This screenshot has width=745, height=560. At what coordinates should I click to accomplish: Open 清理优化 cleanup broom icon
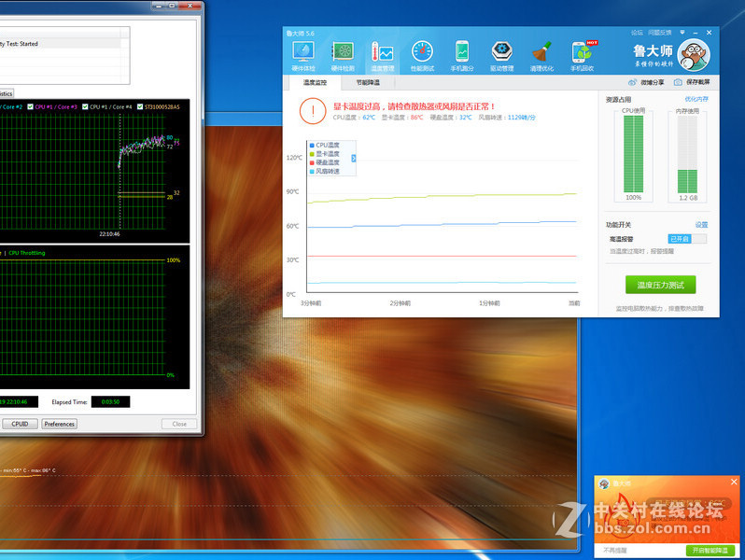pos(542,54)
